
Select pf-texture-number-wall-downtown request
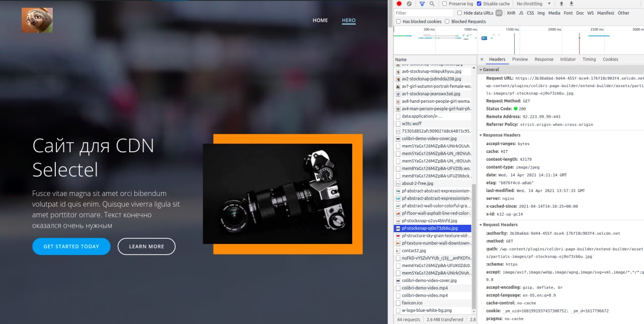tap(432, 243)
